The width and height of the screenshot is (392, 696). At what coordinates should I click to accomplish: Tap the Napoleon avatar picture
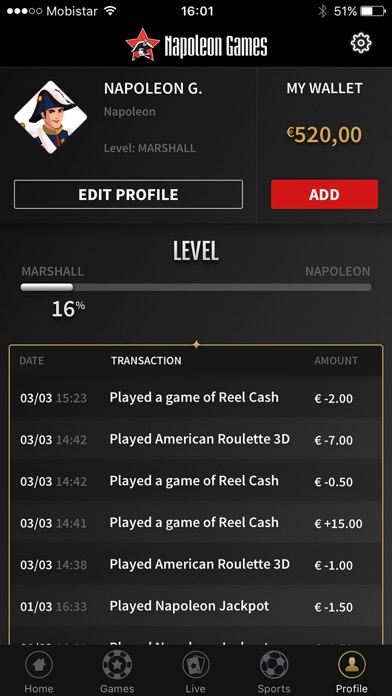tap(51, 117)
